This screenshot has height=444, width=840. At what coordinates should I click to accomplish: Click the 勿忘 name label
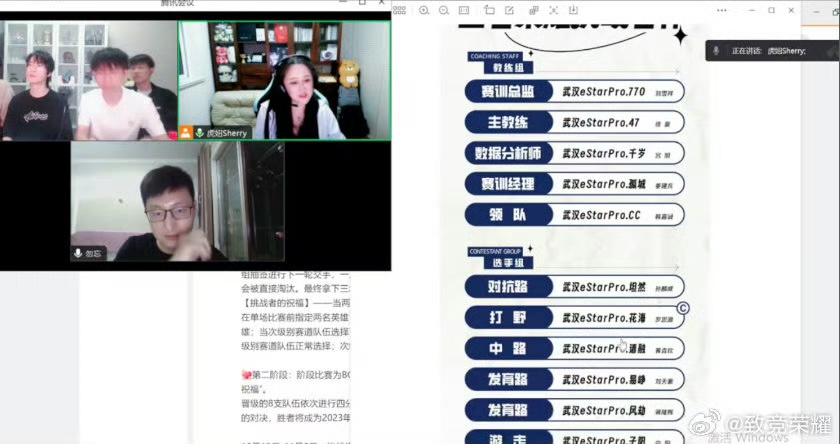(93, 253)
